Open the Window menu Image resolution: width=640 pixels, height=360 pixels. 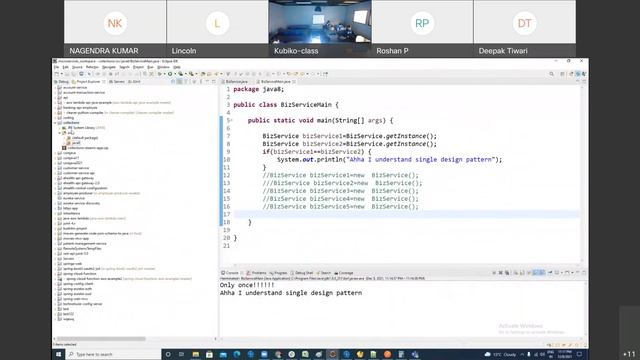coord(163,67)
